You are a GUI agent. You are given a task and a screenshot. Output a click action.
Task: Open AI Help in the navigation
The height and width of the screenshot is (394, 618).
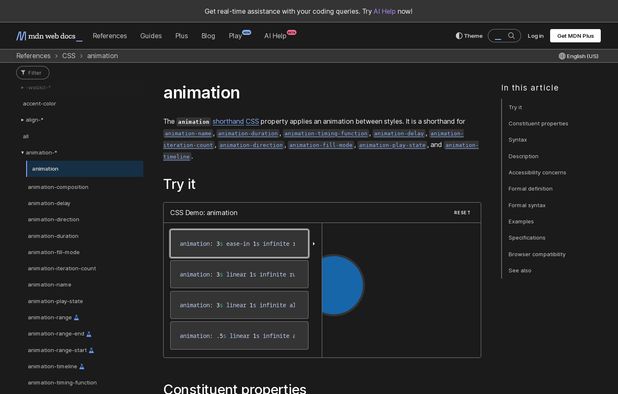(275, 36)
